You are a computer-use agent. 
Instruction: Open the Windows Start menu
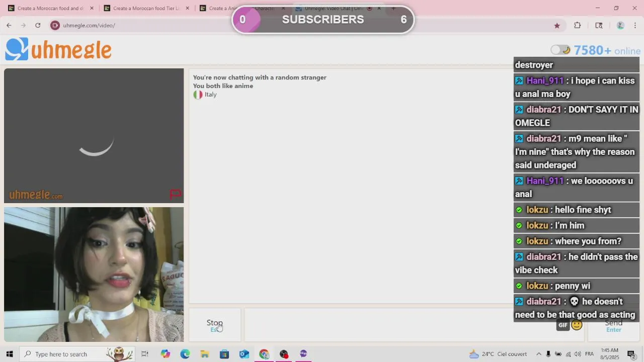pos(9,354)
